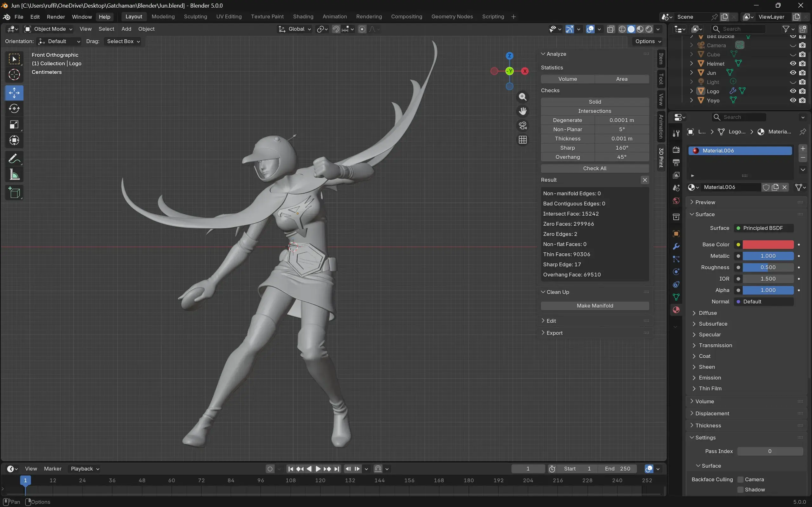Choose the Measure tool

click(14, 174)
